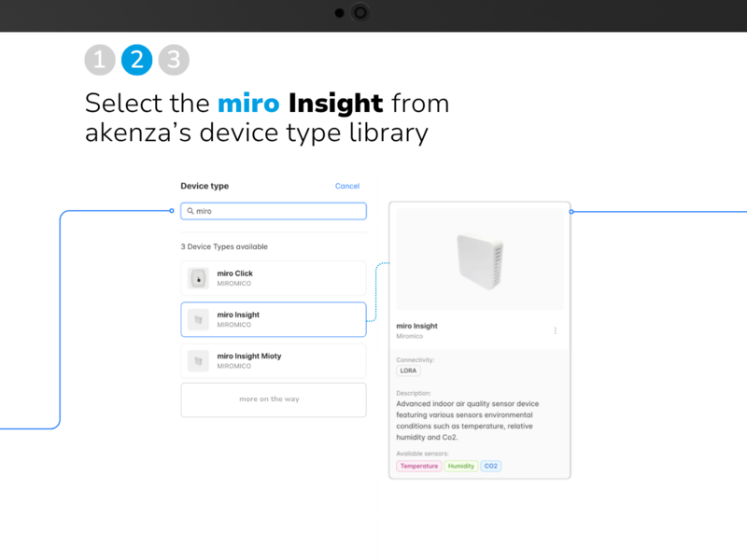
Task: Cancel the device type selection
Action: (x=346, y=187)
